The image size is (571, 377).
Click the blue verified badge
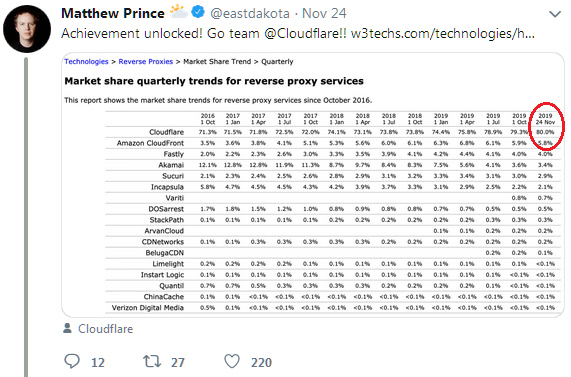(198, 13)
